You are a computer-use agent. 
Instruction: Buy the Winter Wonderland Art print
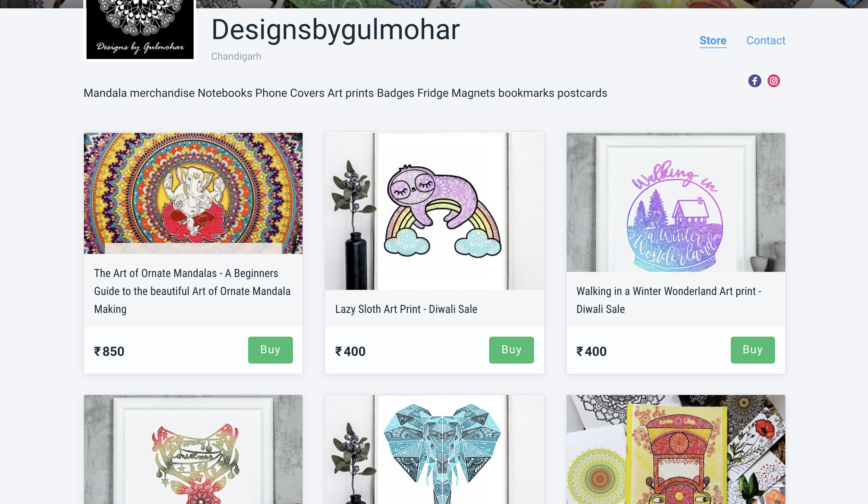pyautogui.click(x=753, y=350)
